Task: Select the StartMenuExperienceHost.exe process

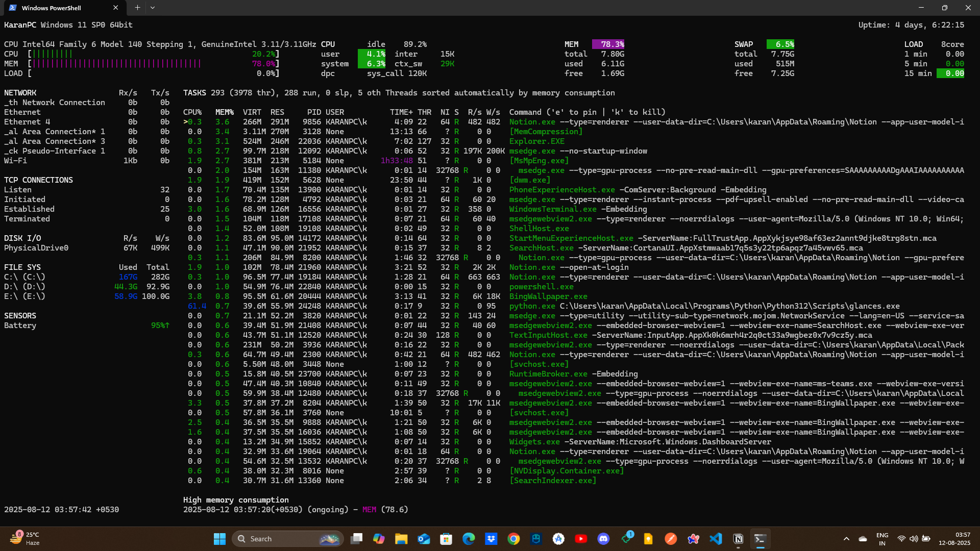Action: click(x=574, y=238)
